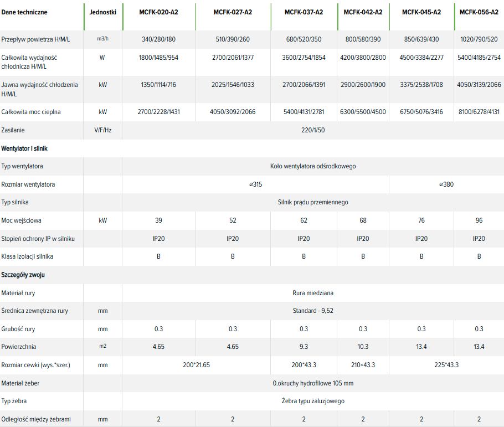Select the V/F/Hz unit cell
The image size is (504, 427).
pos(102,130)
